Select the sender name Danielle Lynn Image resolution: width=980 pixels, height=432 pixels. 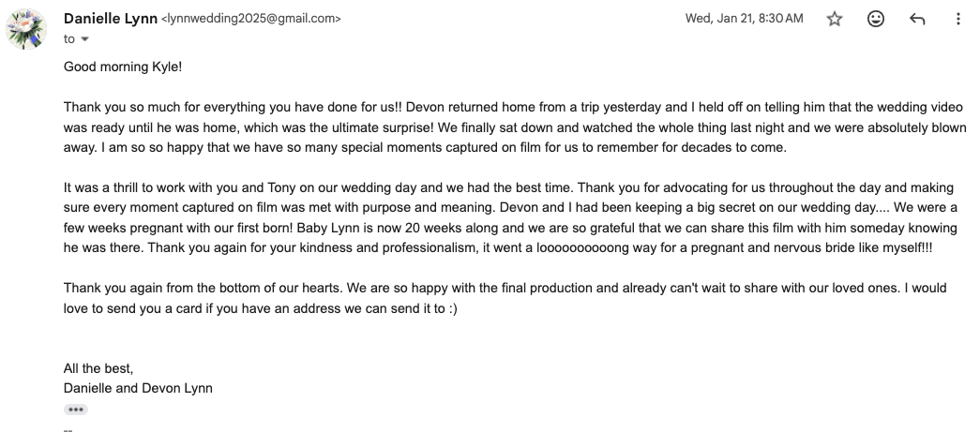(x=111, y=19)
